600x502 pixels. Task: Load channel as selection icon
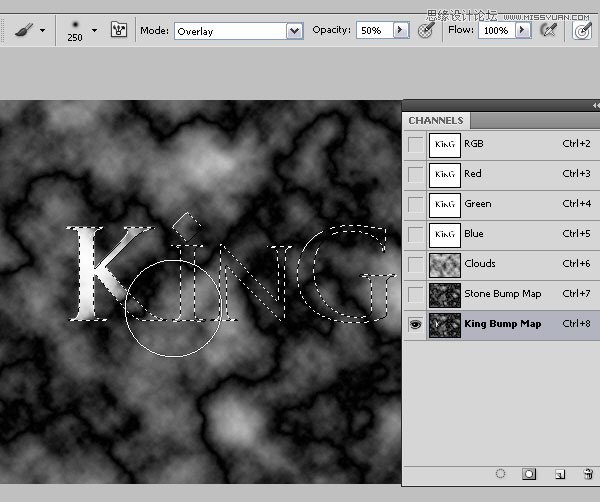pyautogui.click(x=500, y=474)
